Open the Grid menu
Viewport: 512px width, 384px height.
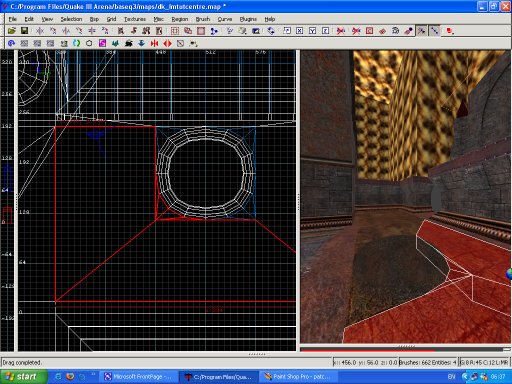point(111,19)
